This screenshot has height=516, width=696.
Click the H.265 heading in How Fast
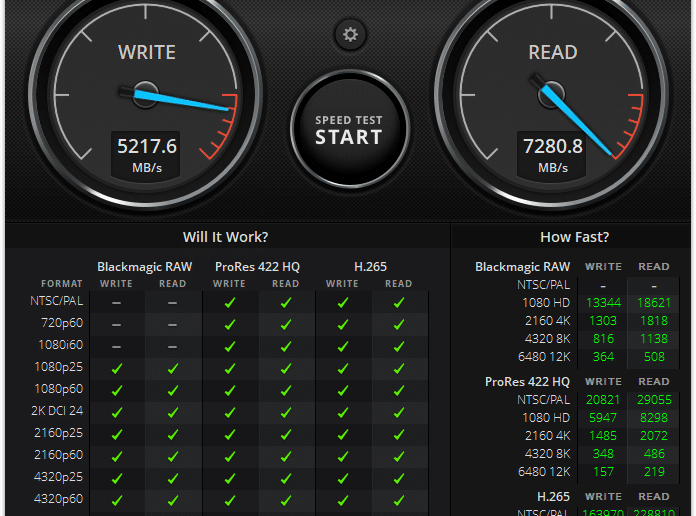click(554, 496)
